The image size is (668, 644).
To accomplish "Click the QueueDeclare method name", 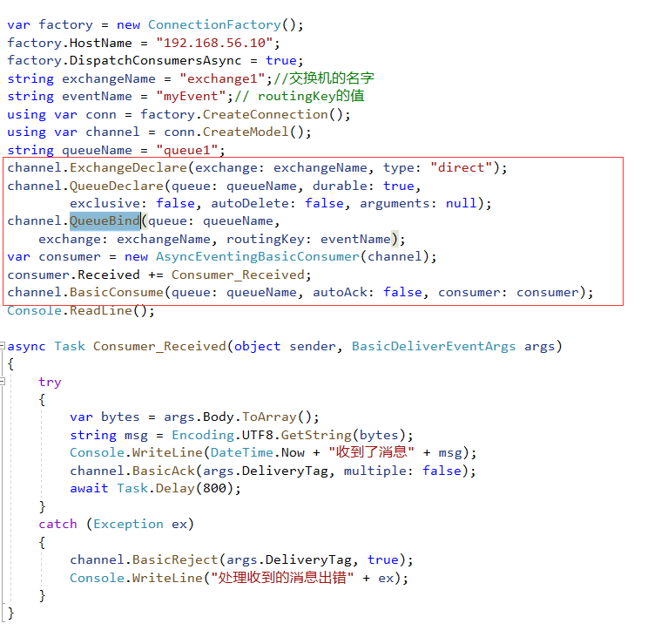I will point(117,186).
